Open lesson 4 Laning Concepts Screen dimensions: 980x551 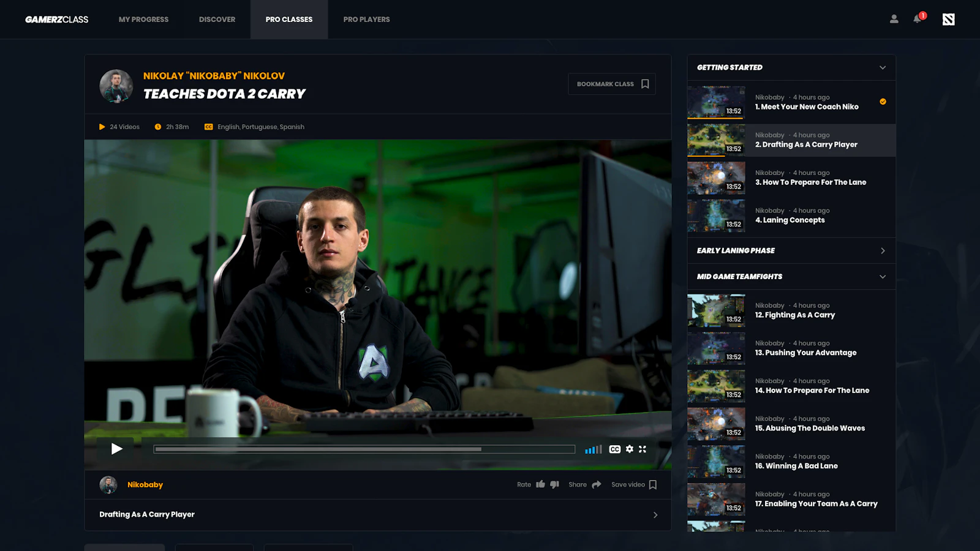pos(791,216)
